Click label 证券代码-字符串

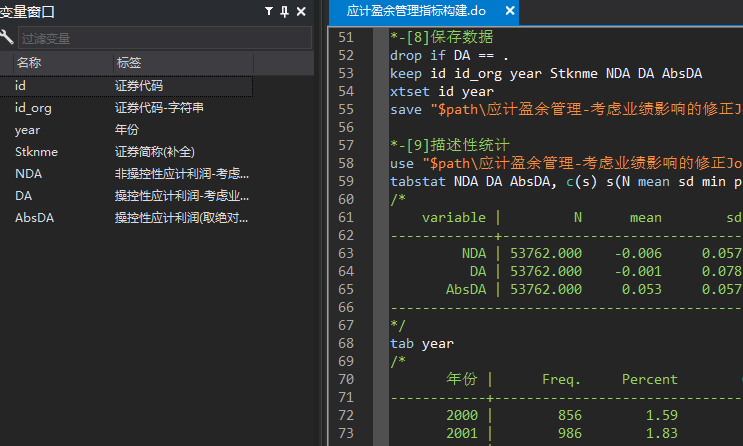pyautogui.click(x=159, y=108)
